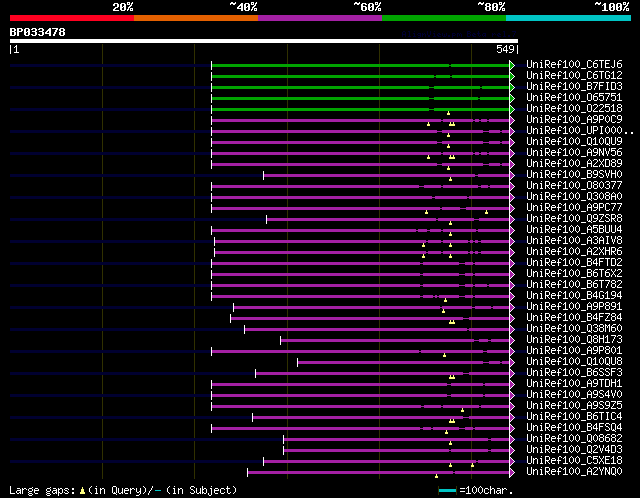
Task: Click the purple alignment bar of UniRef100_Q8H173
Action: pyautogui.click(x=395, y=340)
